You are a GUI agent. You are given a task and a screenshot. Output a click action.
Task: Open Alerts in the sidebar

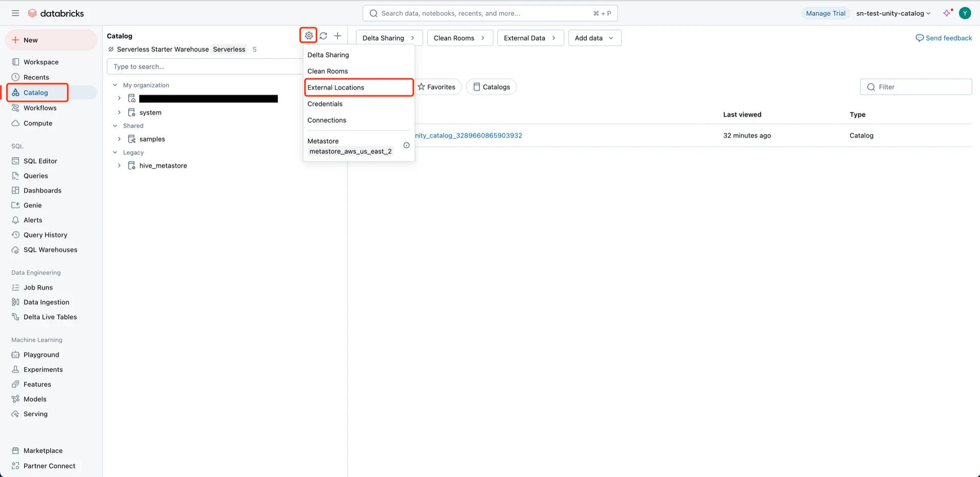point(33,220)
